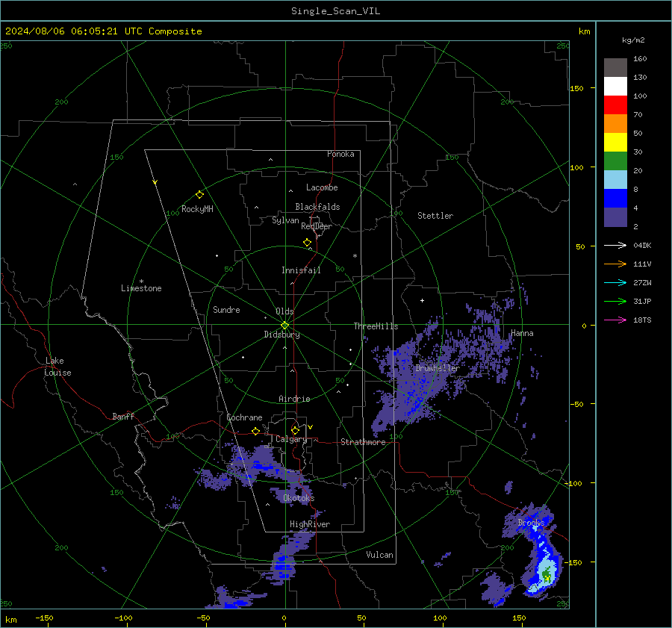Click the Sylvan label

tap(285, 220)
